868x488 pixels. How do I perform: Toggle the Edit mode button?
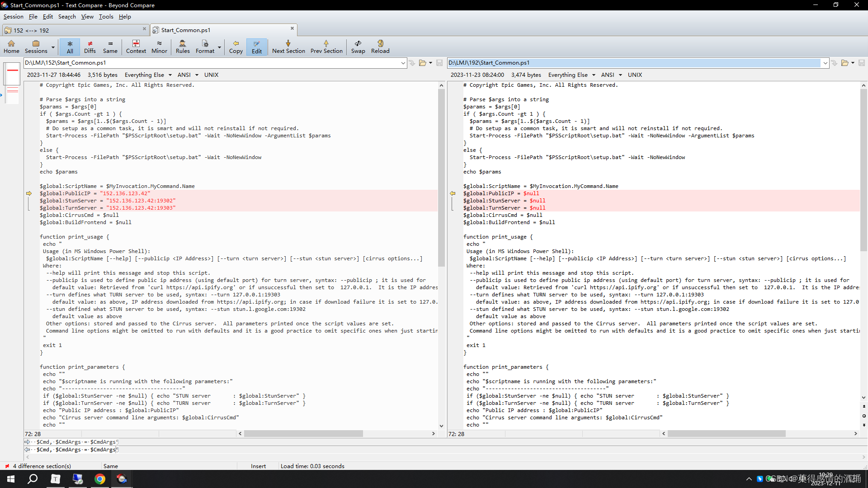coord(256,47)
